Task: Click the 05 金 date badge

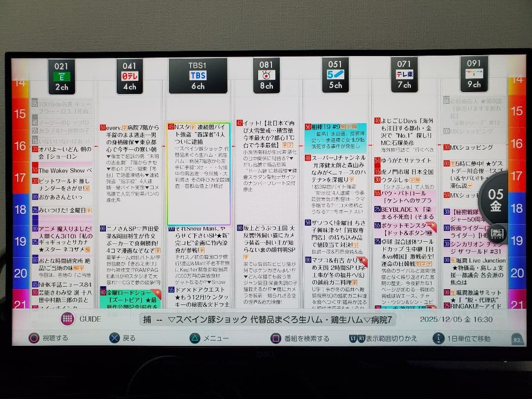Action: coord(496,200)
